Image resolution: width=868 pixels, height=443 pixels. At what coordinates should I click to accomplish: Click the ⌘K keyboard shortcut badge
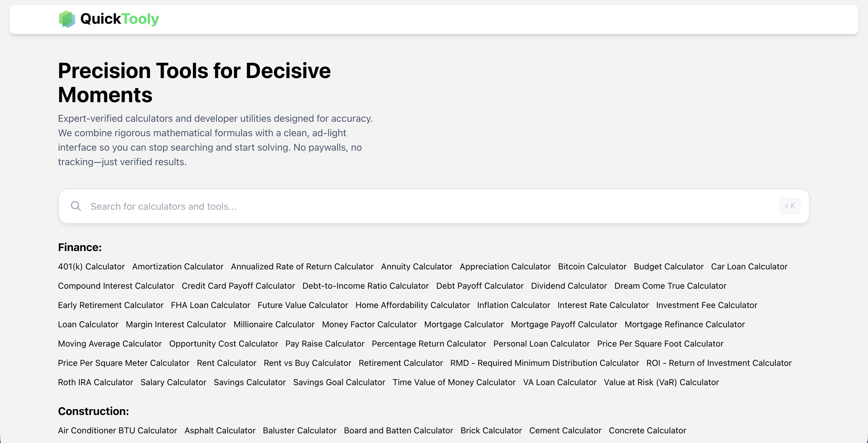(790, 206)
